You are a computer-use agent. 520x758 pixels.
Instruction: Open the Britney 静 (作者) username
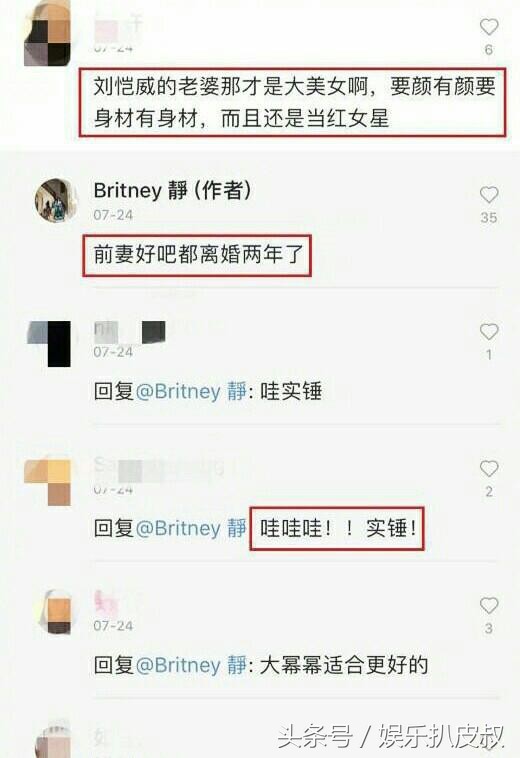tap(172, 190)
